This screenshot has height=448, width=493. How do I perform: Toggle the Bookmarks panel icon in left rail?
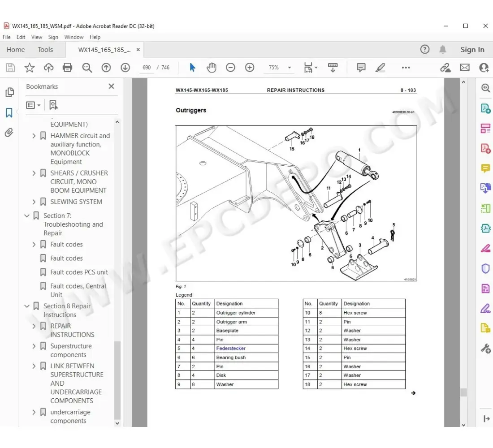tap(9, 112)
